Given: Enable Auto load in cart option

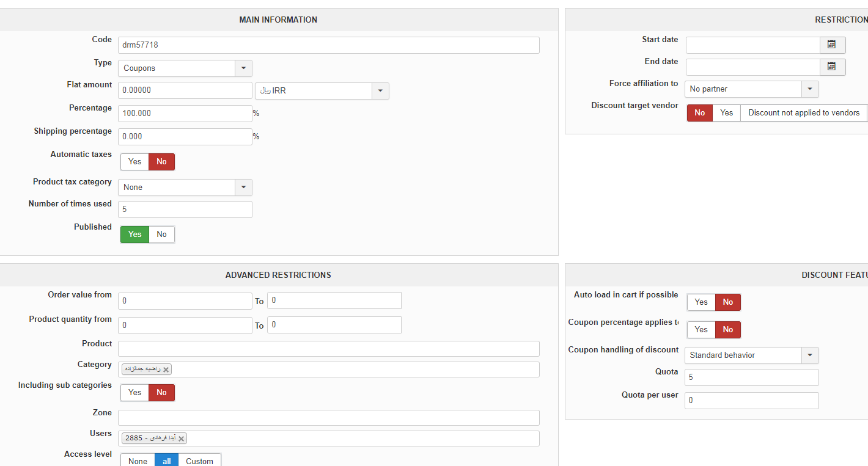Looking at the screenshot, I should coord(701,302).
